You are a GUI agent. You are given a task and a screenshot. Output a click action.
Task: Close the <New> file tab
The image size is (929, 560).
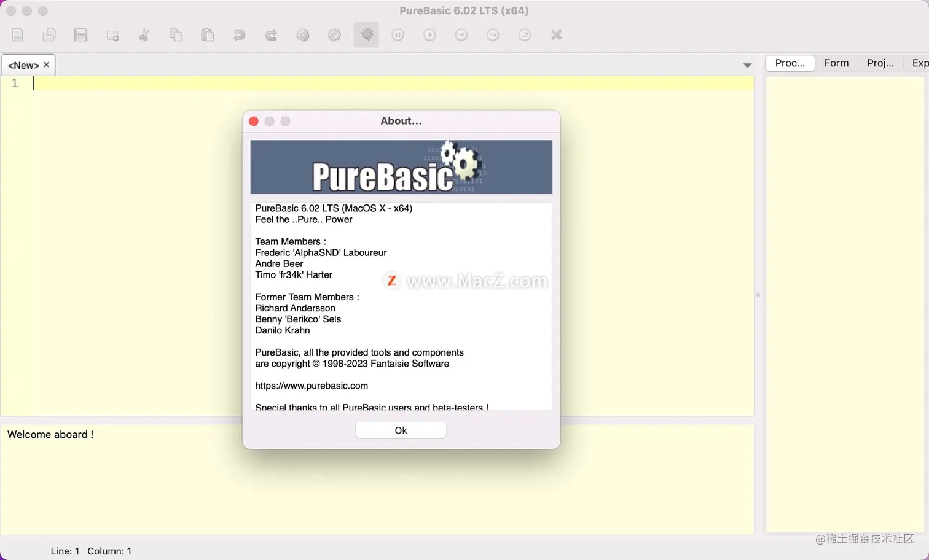pos(47,64)
